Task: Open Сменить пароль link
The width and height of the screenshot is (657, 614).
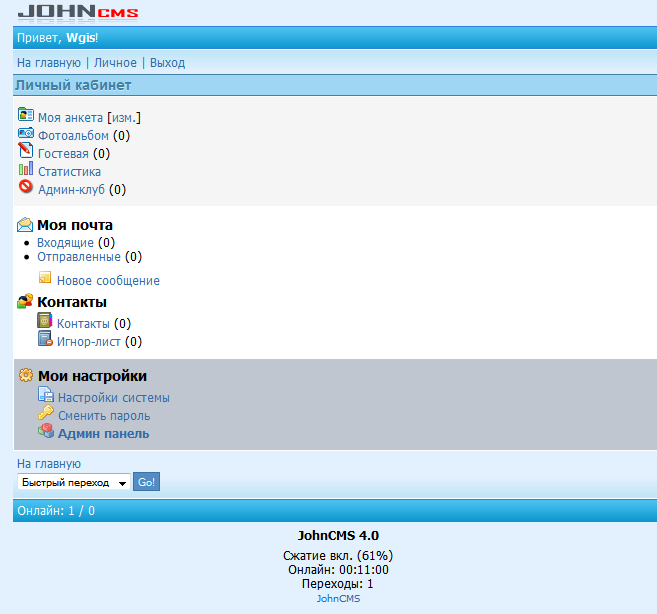Action: [x=104, y=416]
